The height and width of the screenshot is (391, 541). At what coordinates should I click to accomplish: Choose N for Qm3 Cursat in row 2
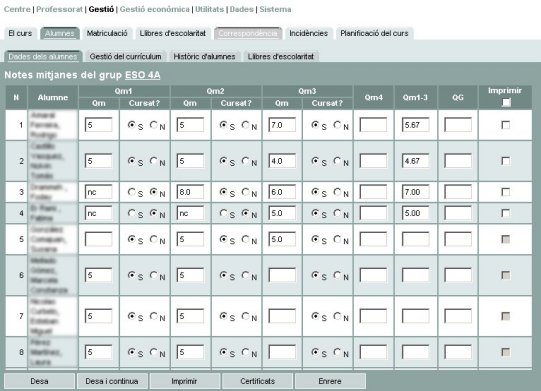pyautogui.click(x=337, y=161)
